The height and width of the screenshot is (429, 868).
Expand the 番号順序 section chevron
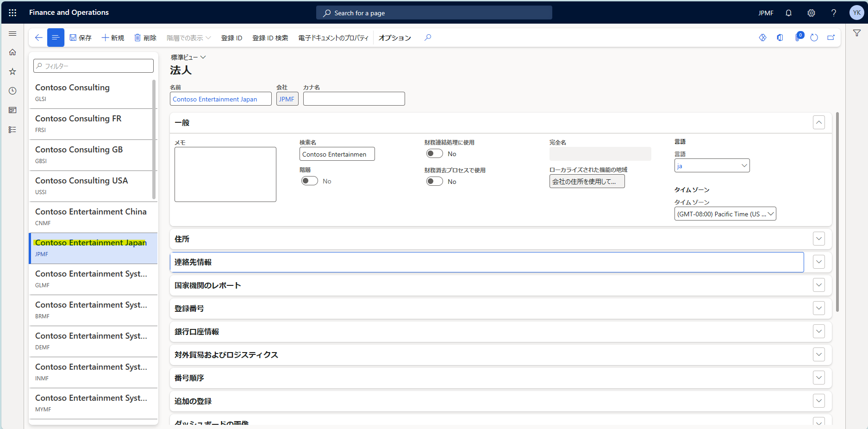click(819, 378)
